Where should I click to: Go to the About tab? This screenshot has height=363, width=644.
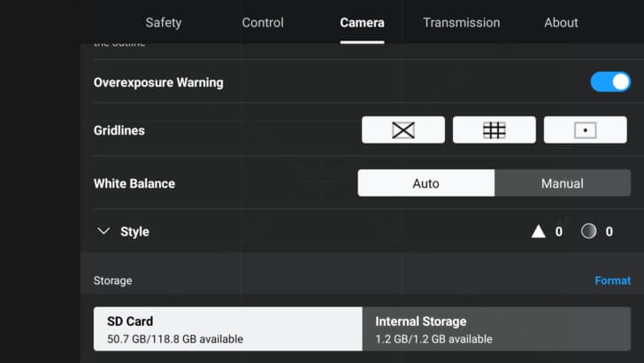561,23
